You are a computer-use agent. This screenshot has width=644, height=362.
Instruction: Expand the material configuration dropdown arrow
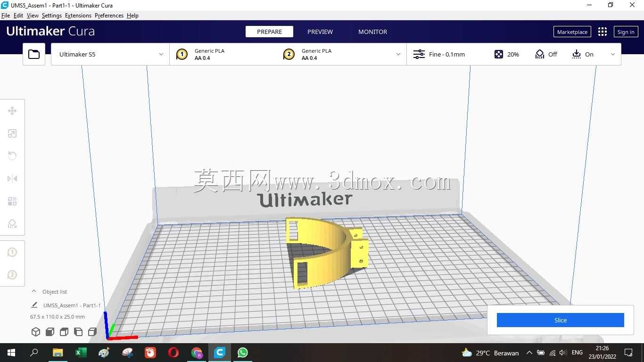tap(398, 54)
